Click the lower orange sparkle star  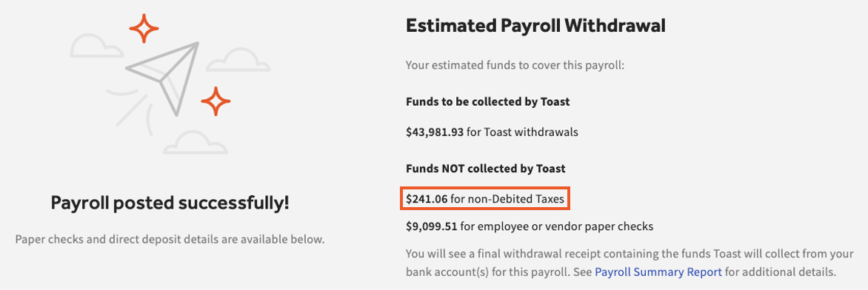[x=216, y=101]
